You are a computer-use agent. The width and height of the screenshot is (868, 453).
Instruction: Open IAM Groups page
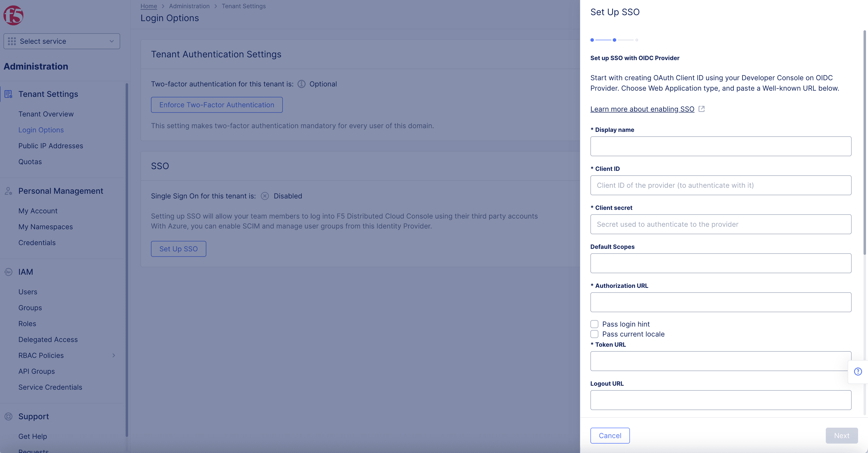[30, 307]
